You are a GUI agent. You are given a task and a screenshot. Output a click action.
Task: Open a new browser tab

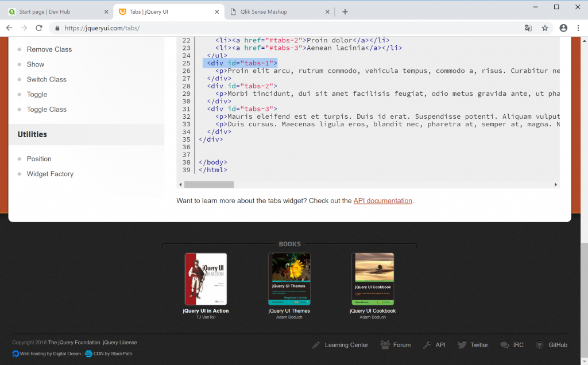tap(345, 11)
